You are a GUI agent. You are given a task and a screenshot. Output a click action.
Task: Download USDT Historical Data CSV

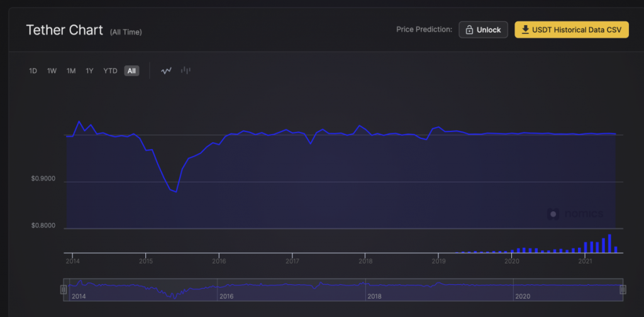pyautogui.click(x=571, y=30)
